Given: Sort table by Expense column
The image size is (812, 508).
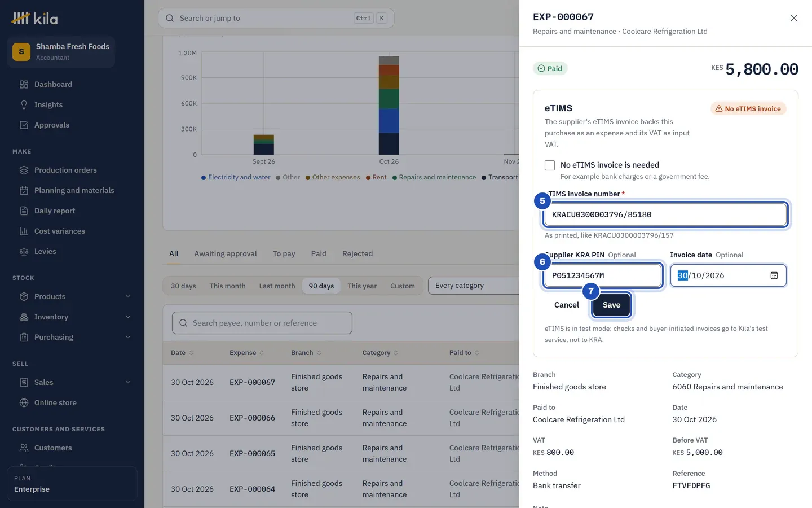Looking at the screenshot, I should (x=246, y=353).
